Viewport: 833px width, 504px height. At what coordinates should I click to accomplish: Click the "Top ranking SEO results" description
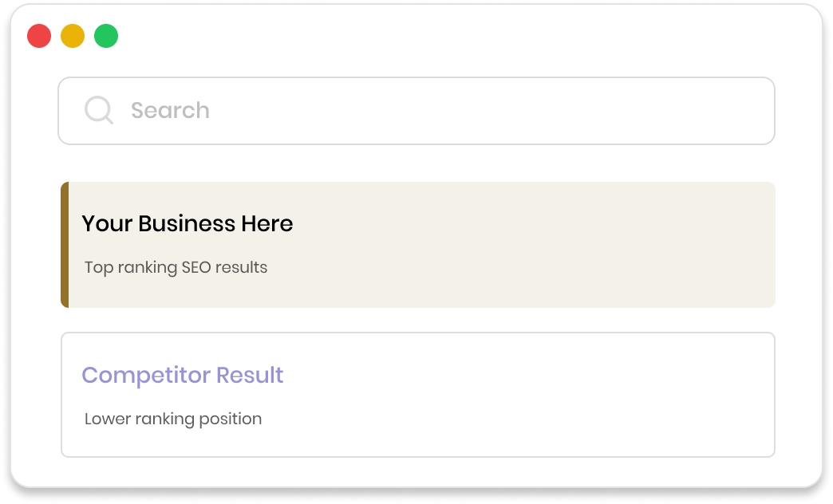[176, 267]
